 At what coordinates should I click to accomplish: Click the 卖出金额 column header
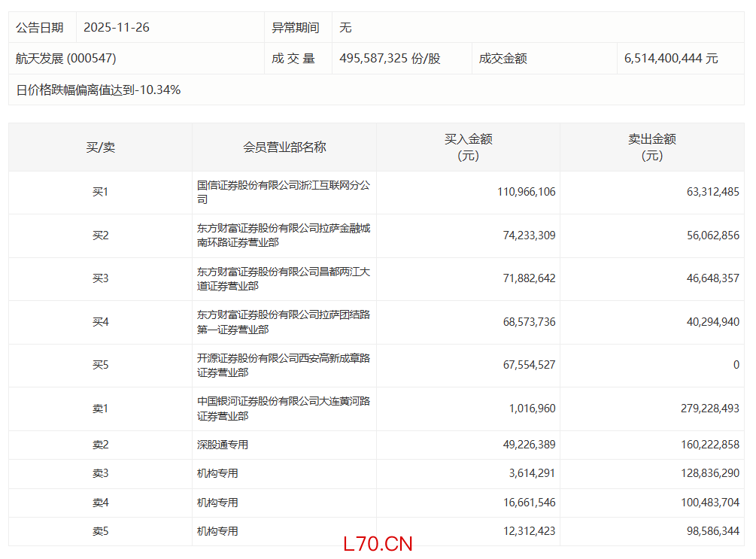(x=651, y=147)
